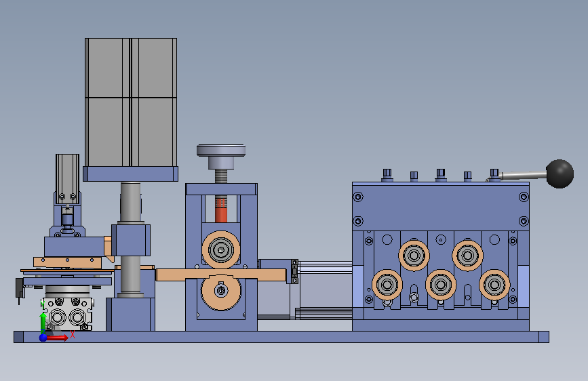This screenshot has width=588, height=381.
Task: Click the red X axis arrow of triad
Action: coord(58,338)
